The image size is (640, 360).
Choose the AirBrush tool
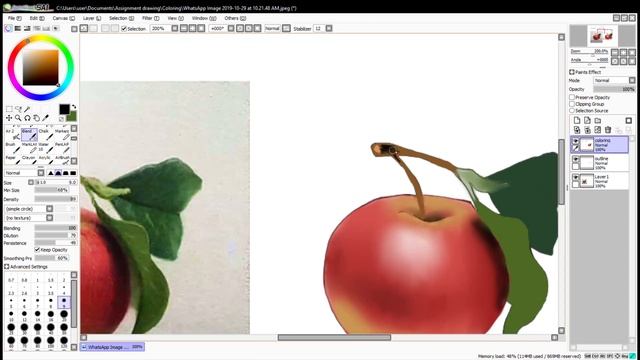click(x=62, y=160)
